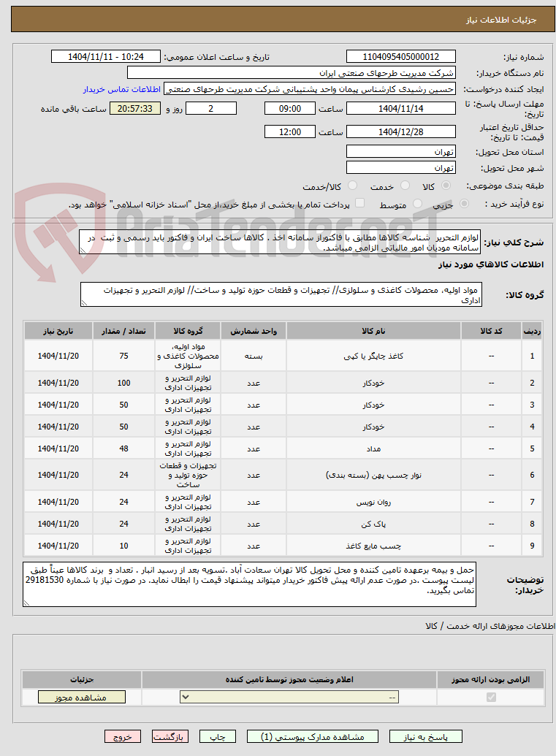This screenshot has height=756, width=556.
Task: Click the quantity 48 cell
Action: 124,449
